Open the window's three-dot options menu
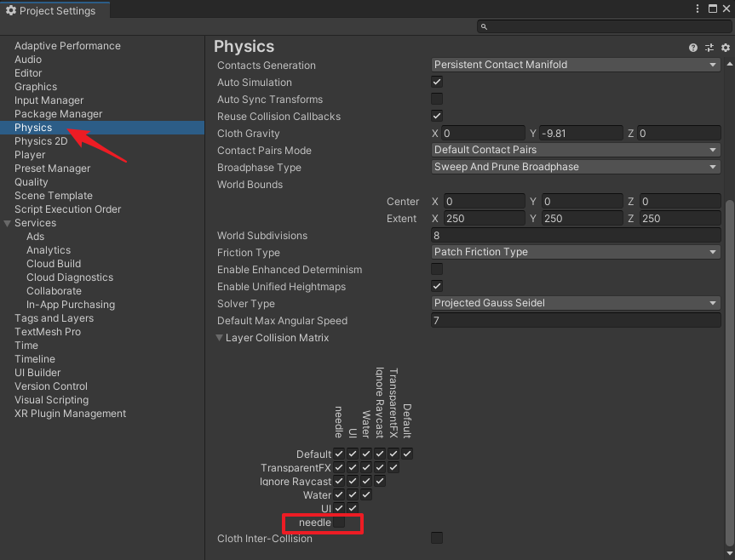Image resolution: width=735 pixels, height=560 pixels. pyautogui.click(x=698, y=9)
